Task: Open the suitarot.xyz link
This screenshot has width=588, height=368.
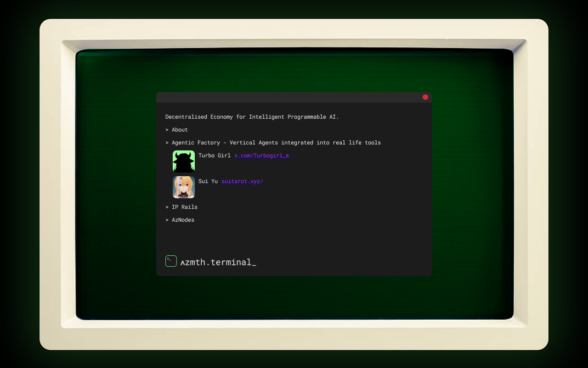Action: tap(242, 181)
